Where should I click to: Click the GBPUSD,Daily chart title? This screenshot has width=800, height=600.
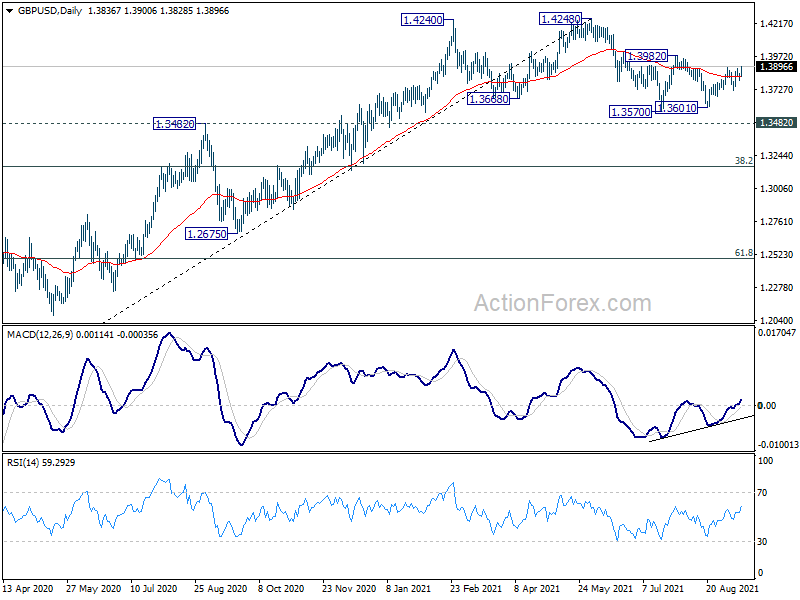50,11
